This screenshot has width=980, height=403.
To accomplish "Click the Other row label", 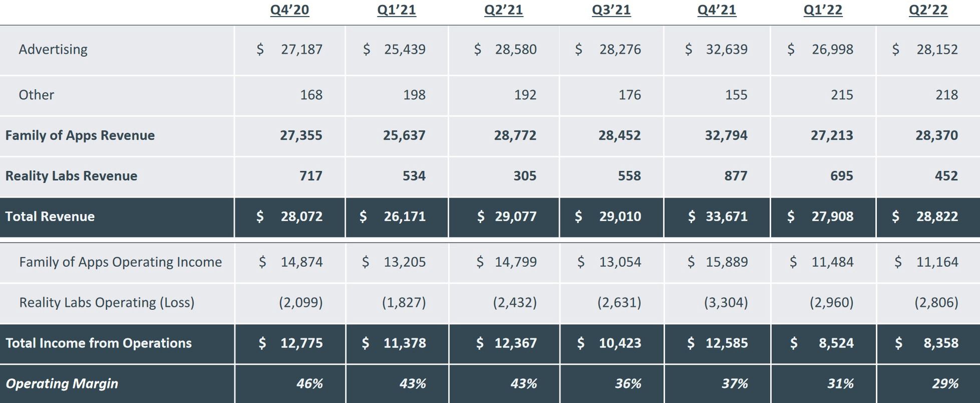I will coord(36,95).
